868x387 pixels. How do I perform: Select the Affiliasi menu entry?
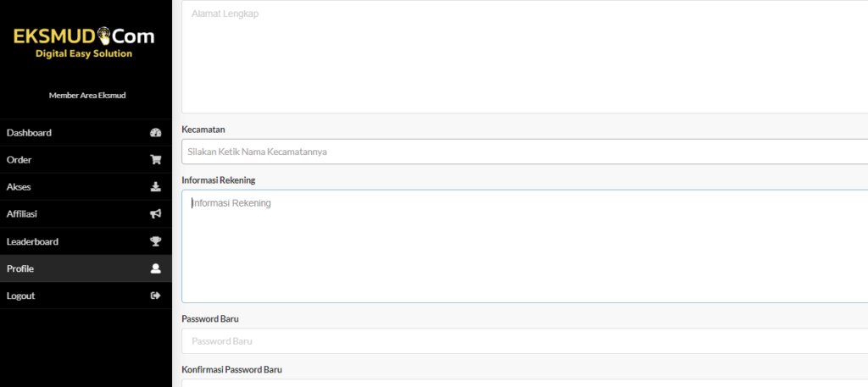[x=86, y=214]
